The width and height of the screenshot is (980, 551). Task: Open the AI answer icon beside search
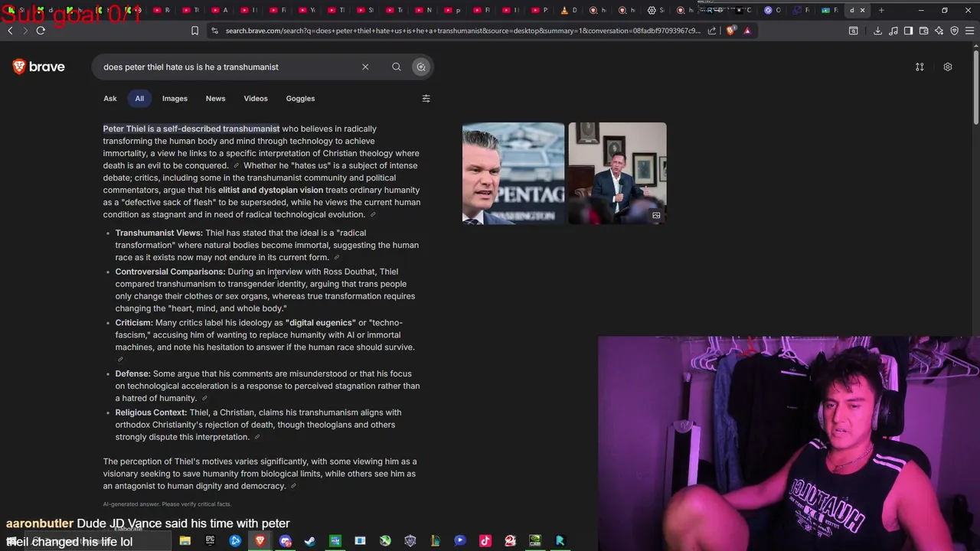pos(421,67)
